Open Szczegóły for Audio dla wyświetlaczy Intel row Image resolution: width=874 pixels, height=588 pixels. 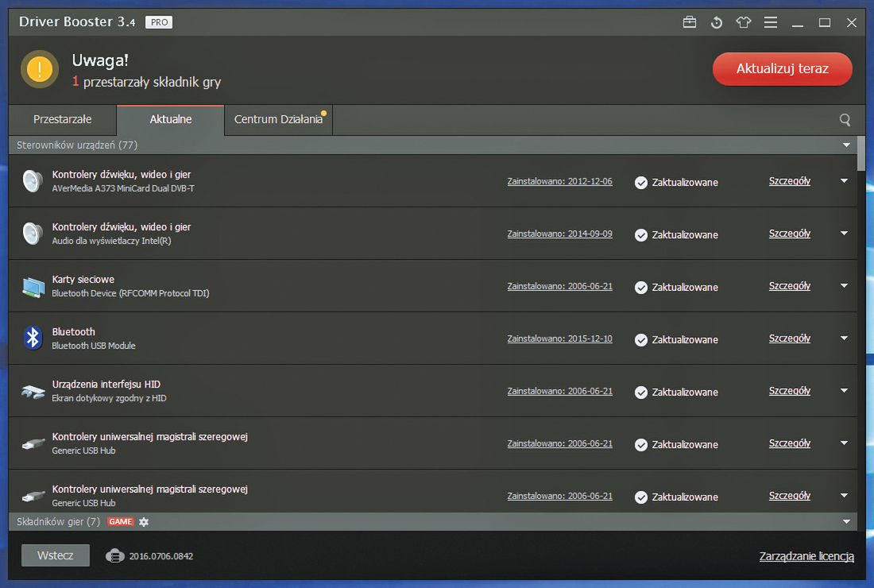click(789, 234)
